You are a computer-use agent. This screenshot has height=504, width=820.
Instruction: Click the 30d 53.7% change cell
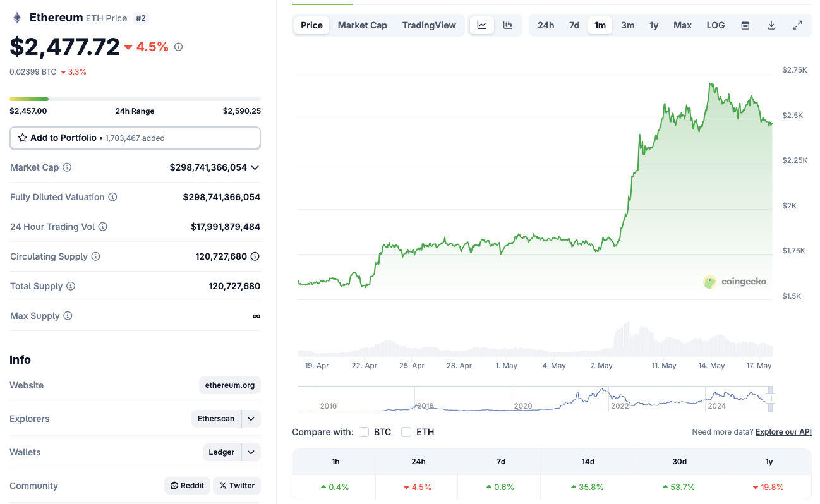click(x=679, y=487)
